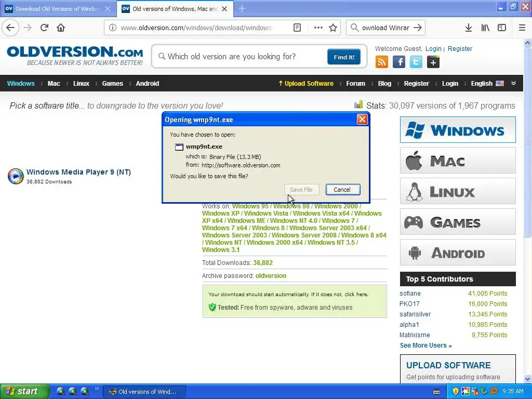This screenshot has width=532, height=399.
Task: Click the sofiane contributor name
Action: [410, 294]
